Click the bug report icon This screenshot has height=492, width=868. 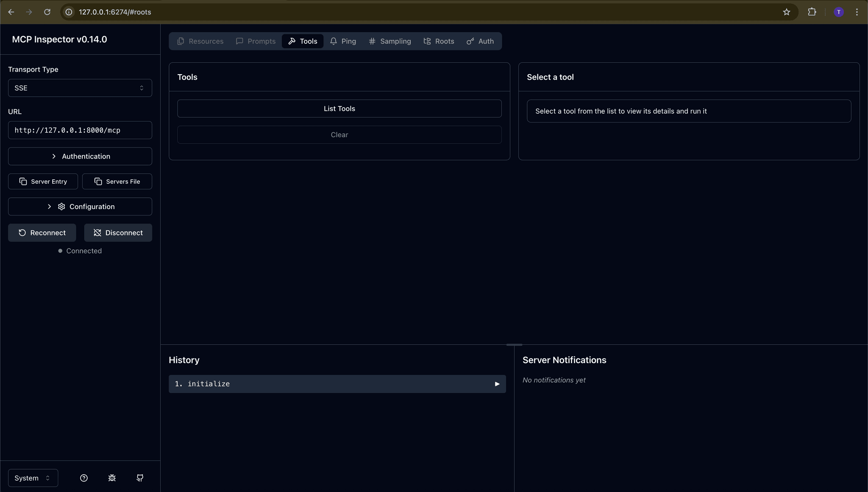(111, 478)
